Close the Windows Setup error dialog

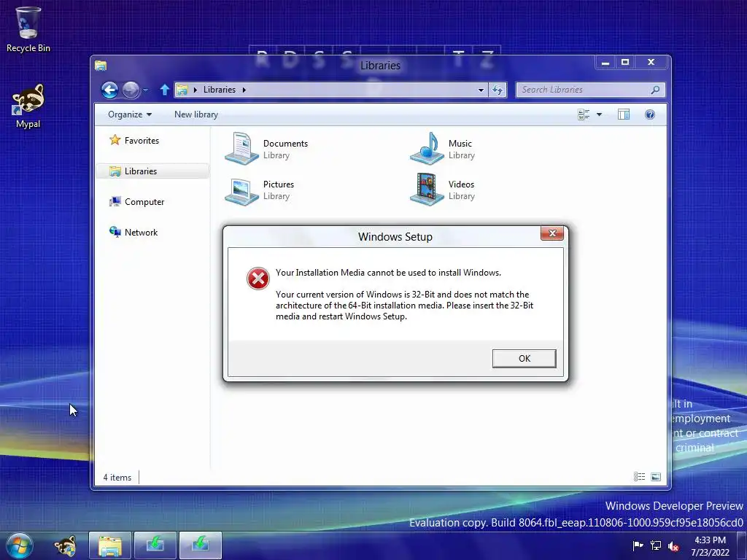click(x=552, y=233)
